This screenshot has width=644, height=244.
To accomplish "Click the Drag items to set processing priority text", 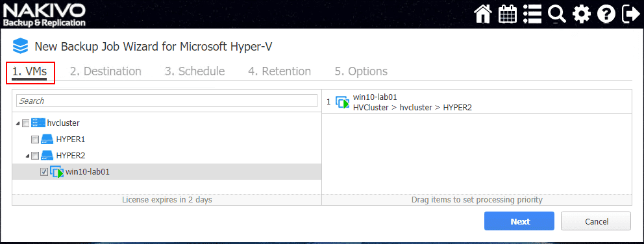I will point(477,200).
